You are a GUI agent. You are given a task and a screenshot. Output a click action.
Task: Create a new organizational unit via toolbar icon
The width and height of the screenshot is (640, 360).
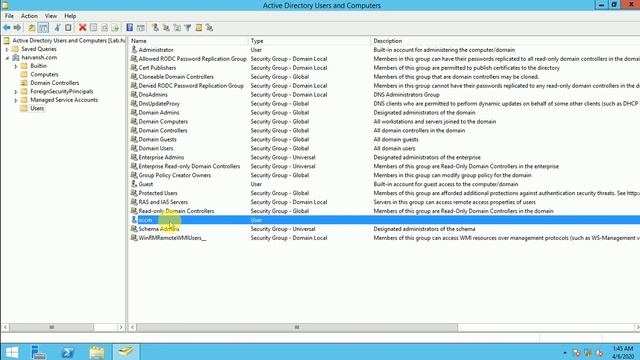177,28
